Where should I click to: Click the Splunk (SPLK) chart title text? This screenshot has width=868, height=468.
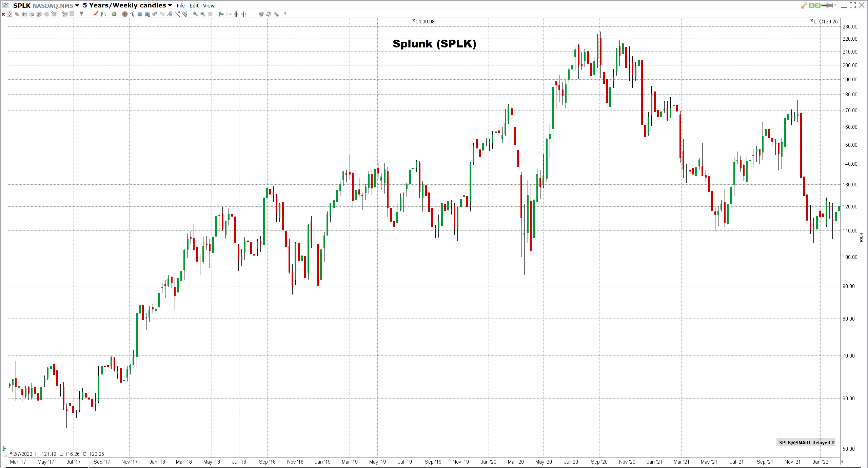434,44
